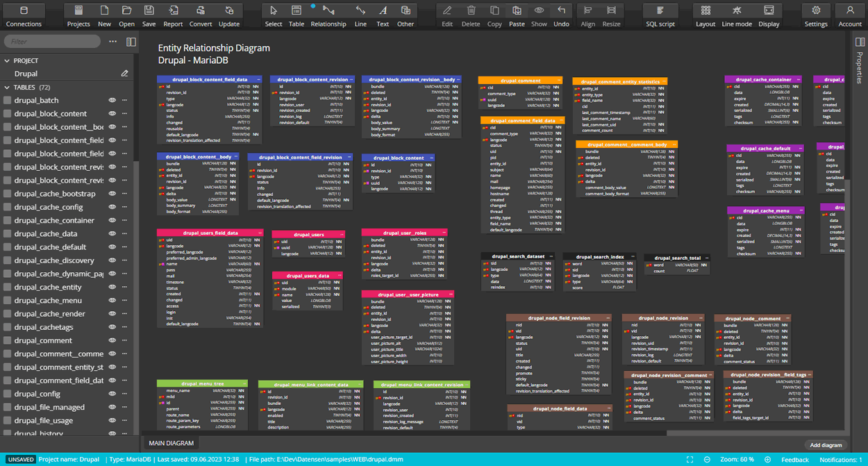
Task: Open filter options next to Filter field
Action: [x=113, y=42]
